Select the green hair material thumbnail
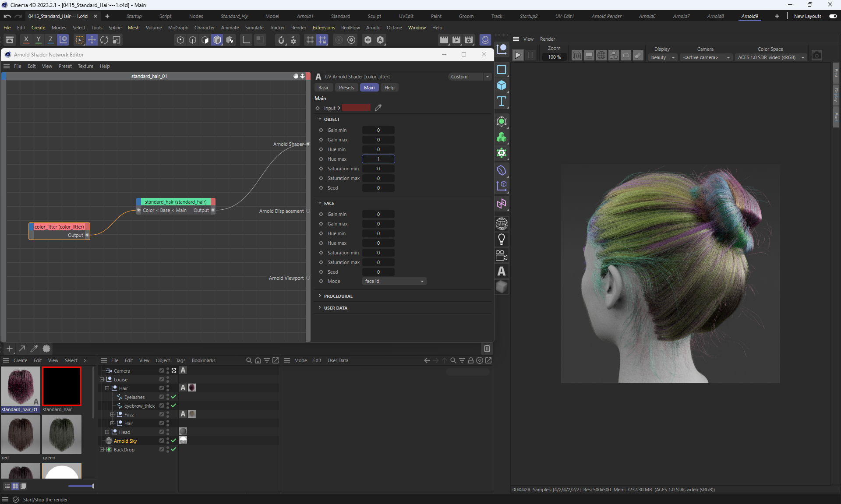This screenshot has width=841, height=504. (x=62, y=435)
